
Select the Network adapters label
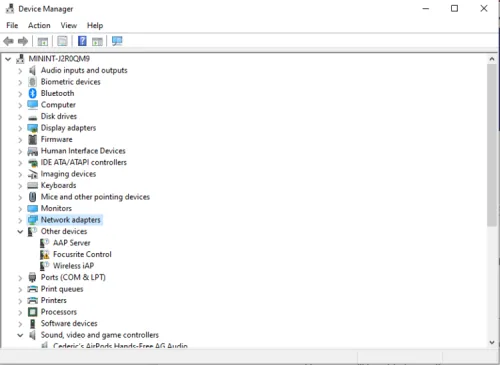coord(70,220)
